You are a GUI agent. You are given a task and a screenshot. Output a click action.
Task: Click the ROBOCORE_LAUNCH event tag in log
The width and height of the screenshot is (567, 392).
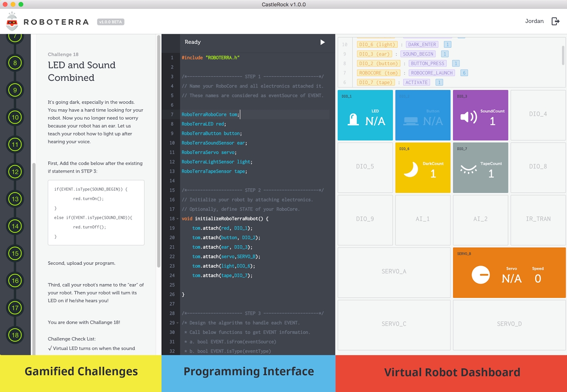pyautogui.click(x=432, y=73)
